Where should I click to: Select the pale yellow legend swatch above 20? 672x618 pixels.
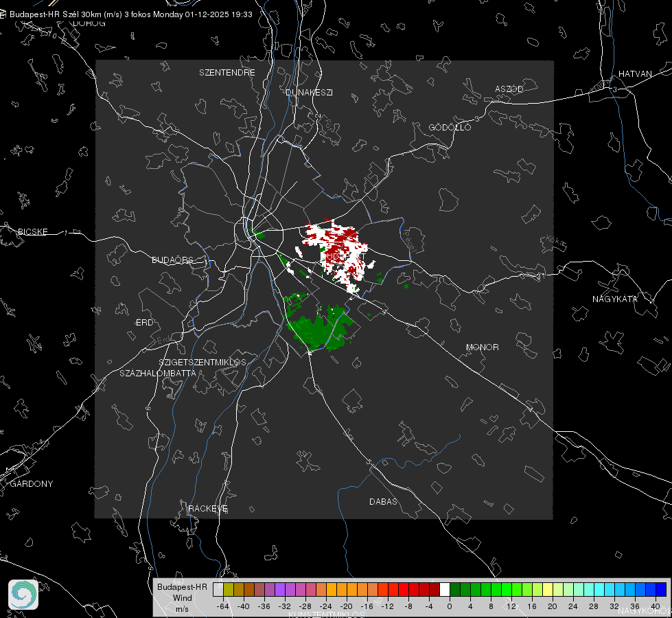548,590
